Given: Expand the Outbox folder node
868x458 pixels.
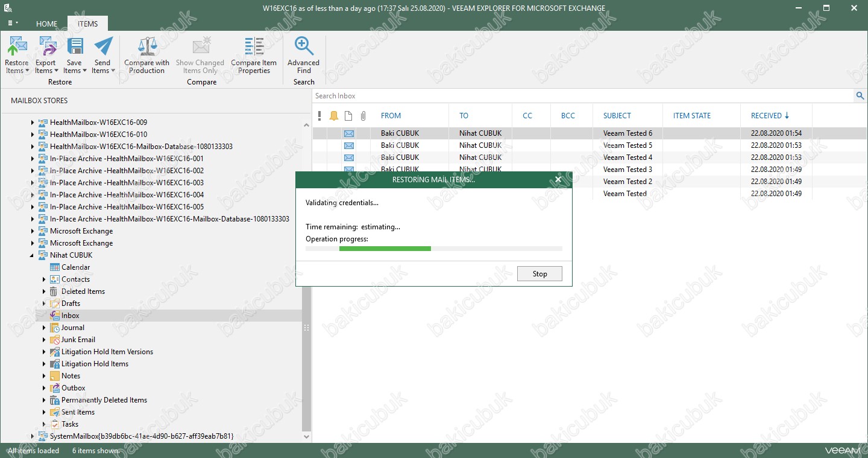Looking at the screenshot, I should 44,388.
